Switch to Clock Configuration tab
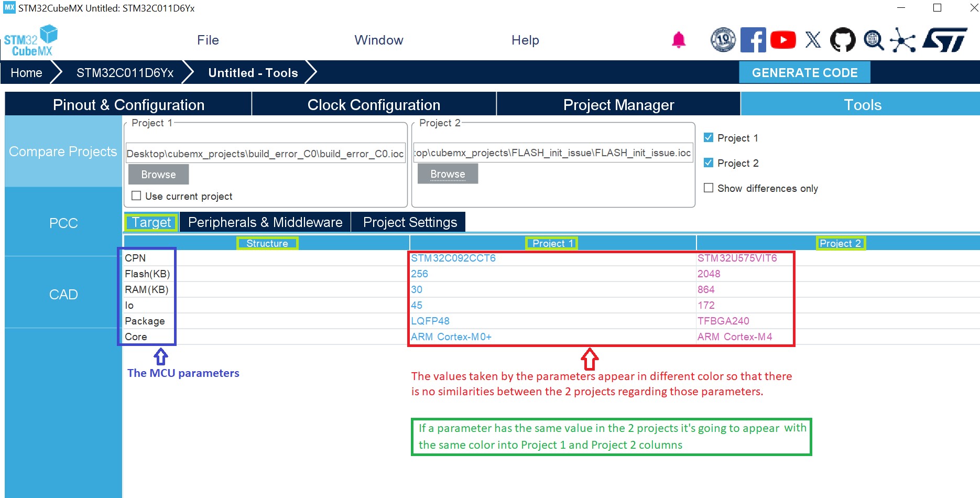980x498 pixels. (374, 104)
